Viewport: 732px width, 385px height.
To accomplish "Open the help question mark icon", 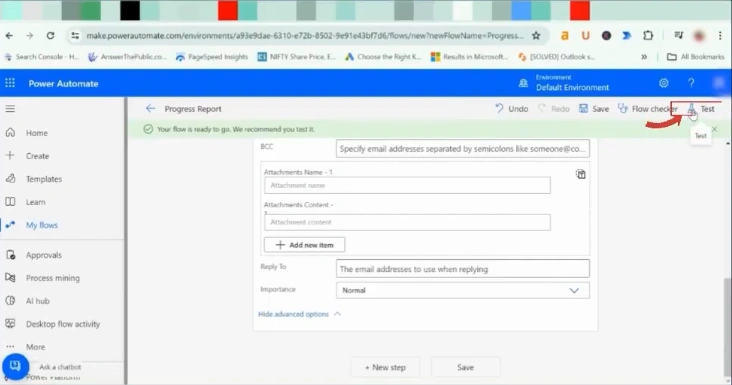I will click(691, 83).
